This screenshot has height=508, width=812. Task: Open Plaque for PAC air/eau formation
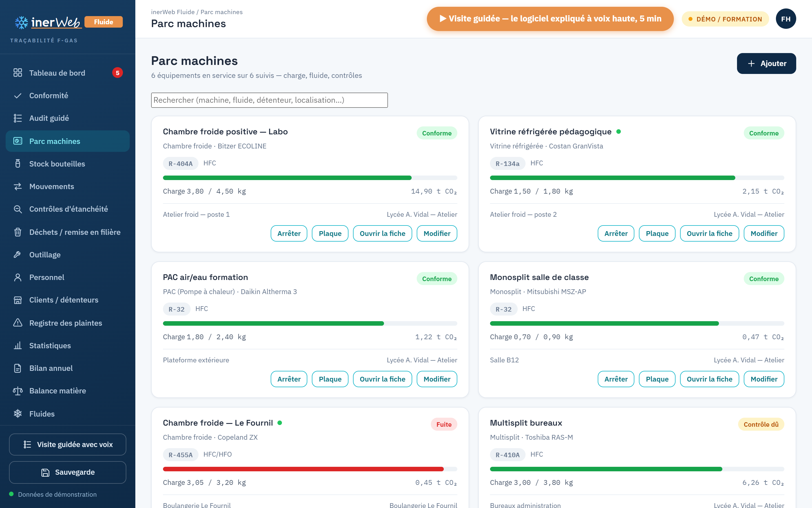[x=330, y=379]
